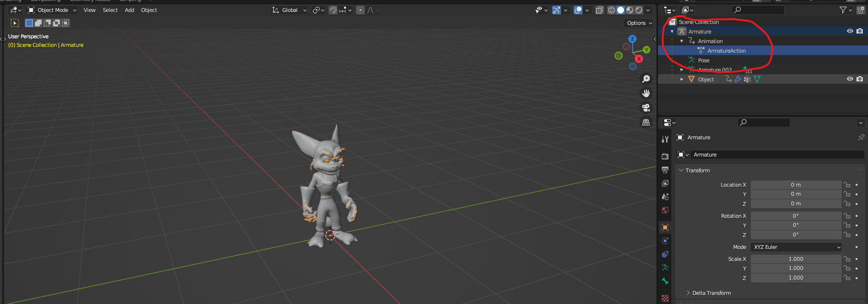The image size is (868, 304).
Task: Open the View menu in the viewport header
Action: pyautogui.click(x=89, y=10)
